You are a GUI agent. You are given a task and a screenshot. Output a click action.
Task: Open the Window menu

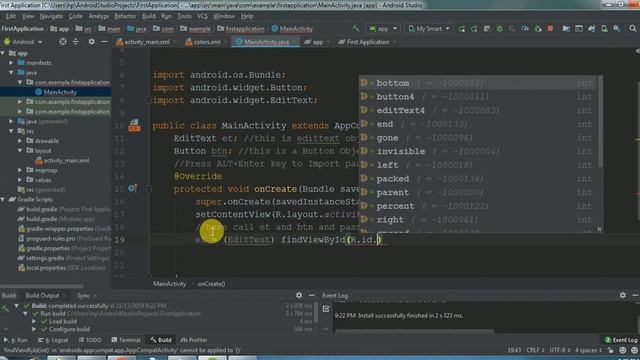(224, 16)
